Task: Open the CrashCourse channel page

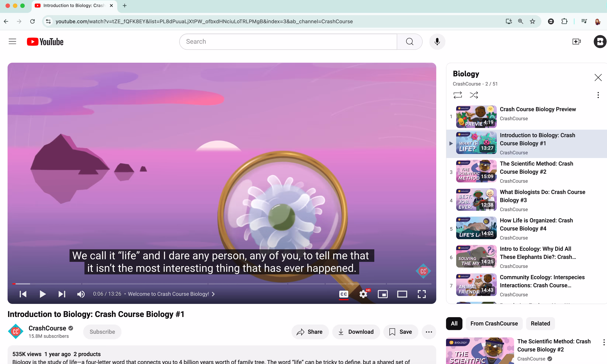Action: point(48,328)
